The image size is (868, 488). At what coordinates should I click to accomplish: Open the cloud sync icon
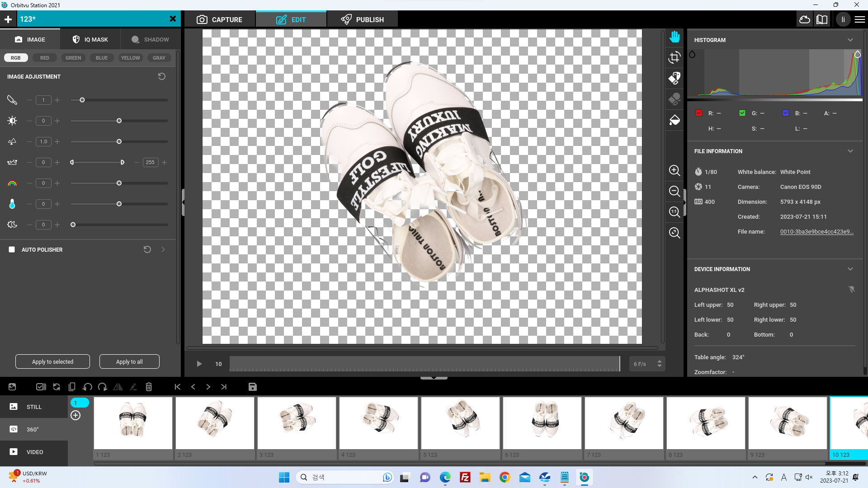(805, 19)
